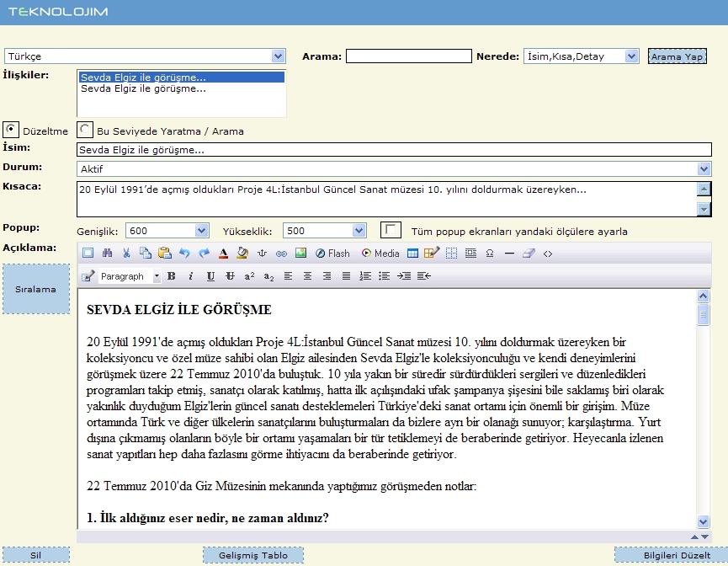Click the Sil button

35,555
